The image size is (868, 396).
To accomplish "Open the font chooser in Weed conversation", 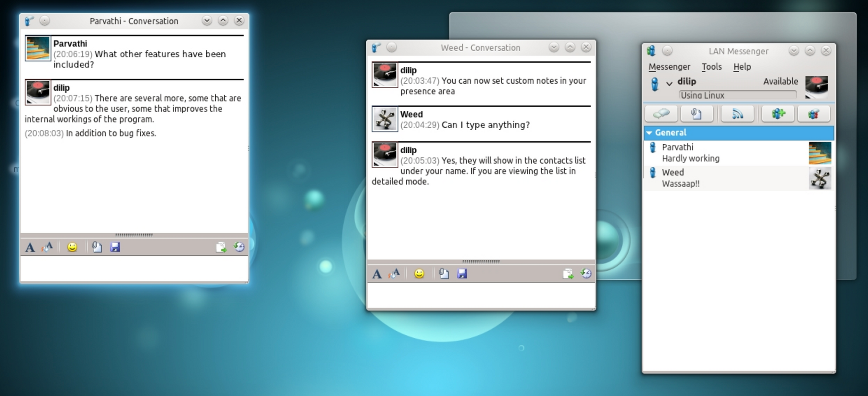I will (377, 274).
